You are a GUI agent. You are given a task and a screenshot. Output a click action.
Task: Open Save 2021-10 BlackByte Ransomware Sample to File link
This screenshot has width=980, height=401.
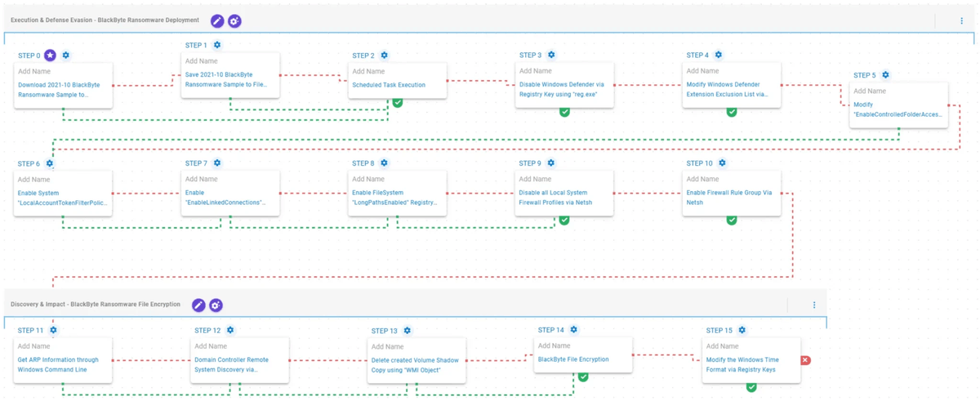[227, 80]
